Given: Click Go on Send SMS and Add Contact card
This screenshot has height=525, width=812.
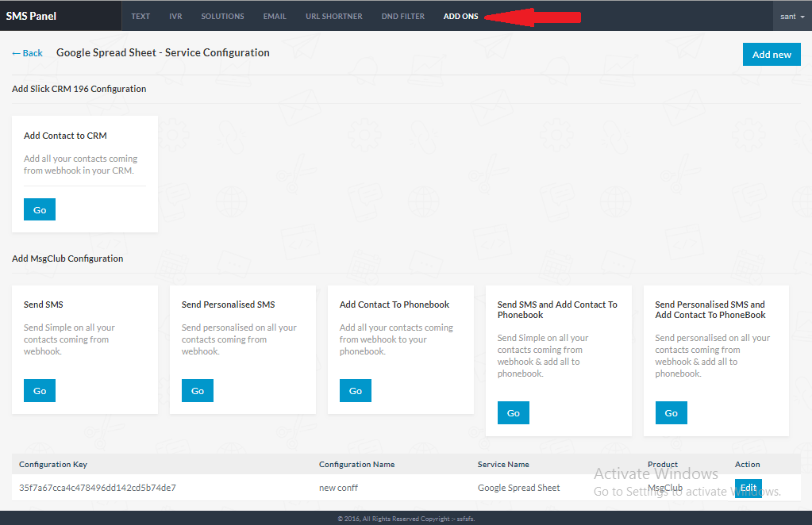Looking at the screenshot, I should [x=514, y=412].
